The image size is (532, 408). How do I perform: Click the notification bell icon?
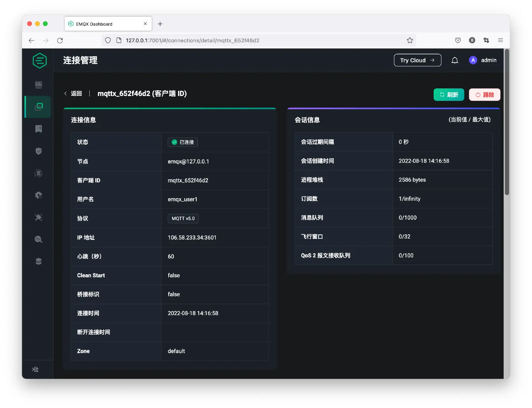tap(455, 60)
